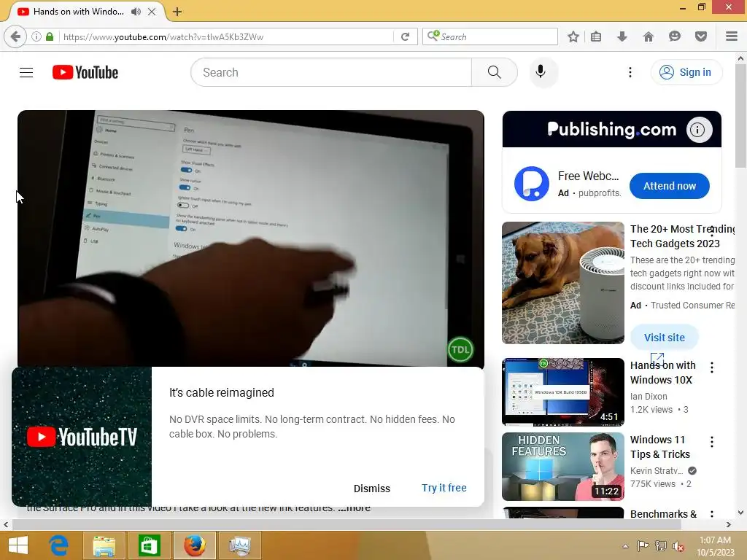Open Action Center flag icon

point(643,546)
